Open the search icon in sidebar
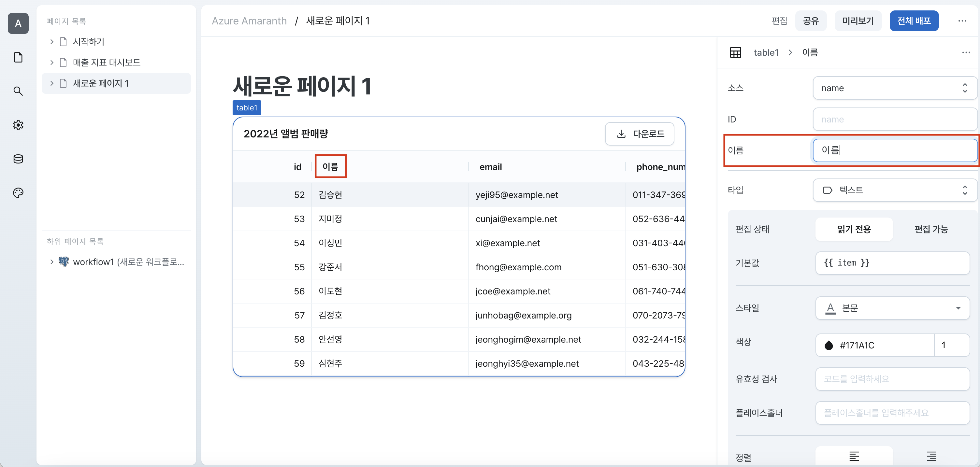980x467 pixels. [x=18, y=91]
